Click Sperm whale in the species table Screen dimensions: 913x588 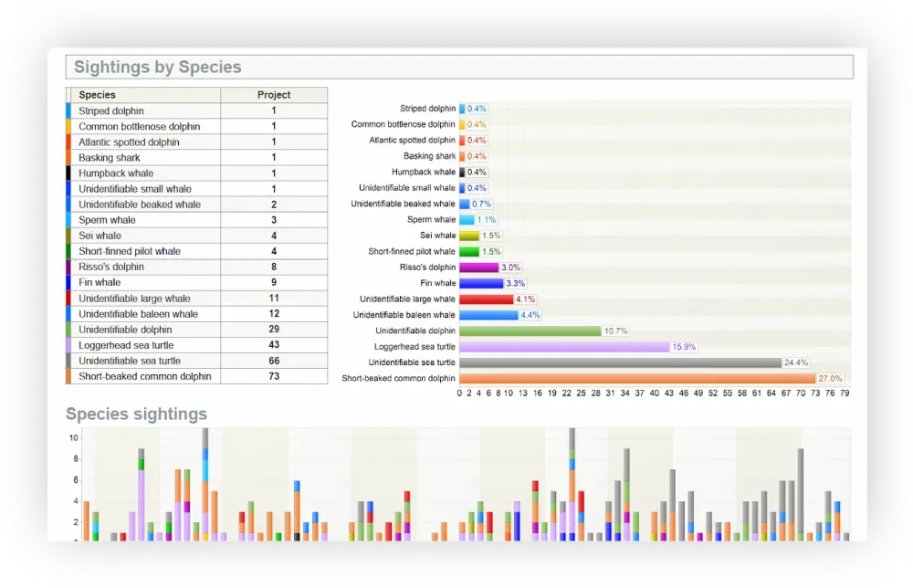tap(197, 220)
